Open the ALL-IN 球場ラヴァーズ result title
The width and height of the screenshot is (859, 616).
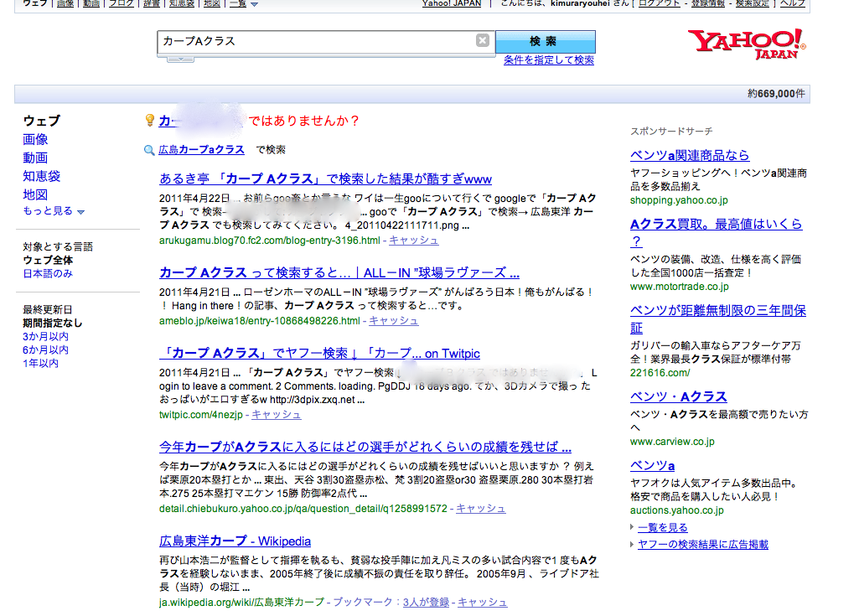pos(339,272)
